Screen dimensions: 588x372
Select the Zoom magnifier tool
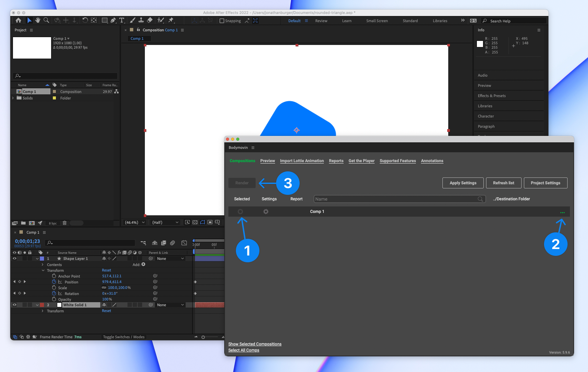coord(46,20)
